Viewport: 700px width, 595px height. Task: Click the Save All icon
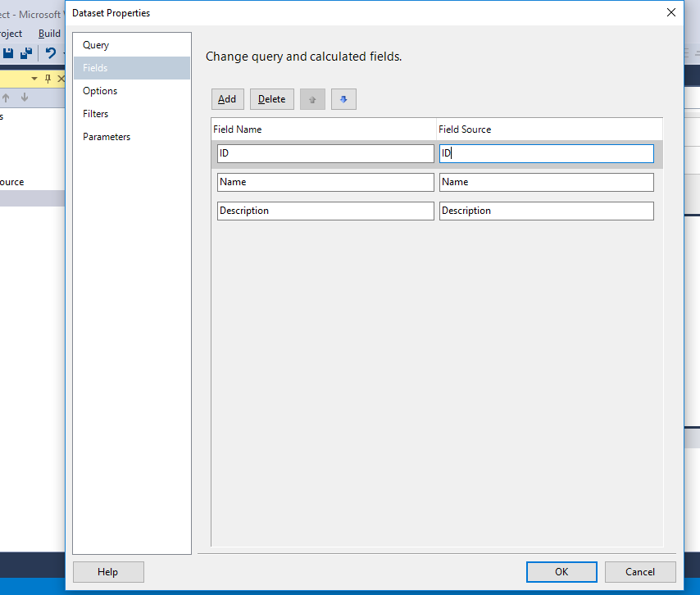pos(25,54)
